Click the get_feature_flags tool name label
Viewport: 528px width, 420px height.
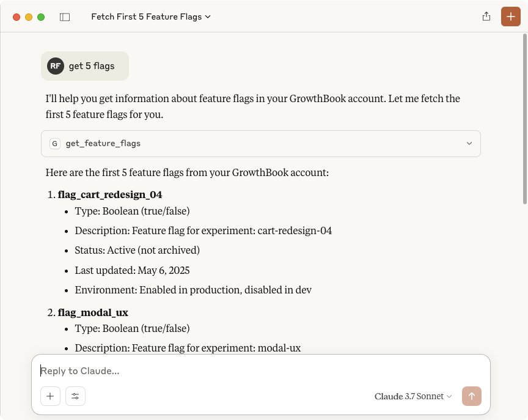tap(103, 144)
